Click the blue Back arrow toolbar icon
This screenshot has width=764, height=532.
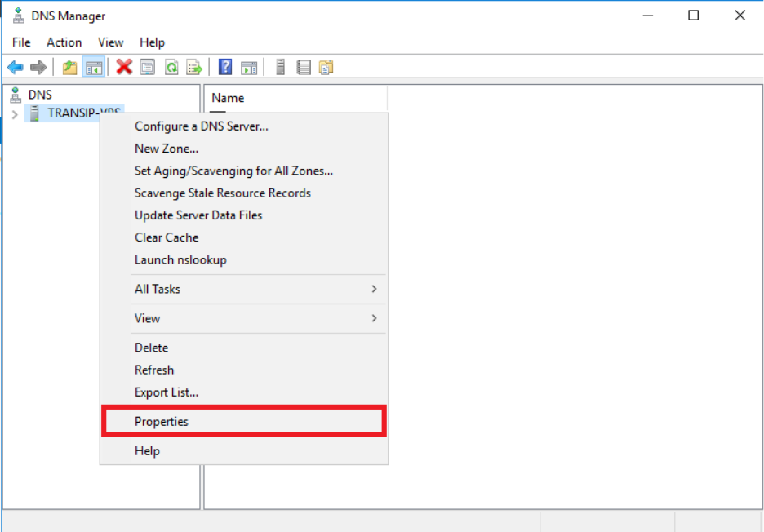click(x=16, y=67)
